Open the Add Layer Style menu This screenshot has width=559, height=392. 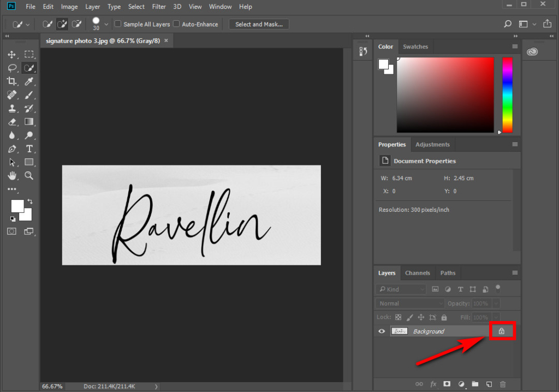click(x=432, y=384)
